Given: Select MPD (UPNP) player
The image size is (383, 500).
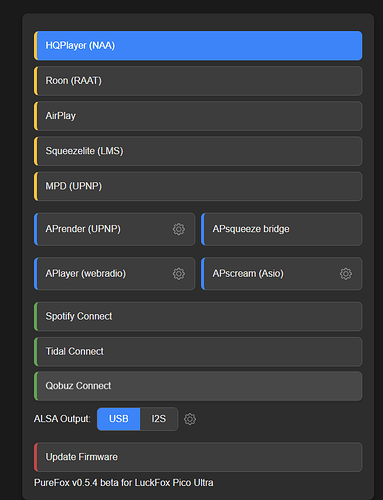Looking at the screenshot, I should (x=198, y=186).
